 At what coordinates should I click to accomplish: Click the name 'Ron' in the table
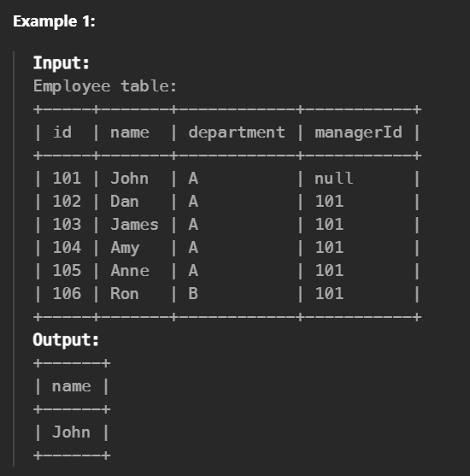pos(125,294)
